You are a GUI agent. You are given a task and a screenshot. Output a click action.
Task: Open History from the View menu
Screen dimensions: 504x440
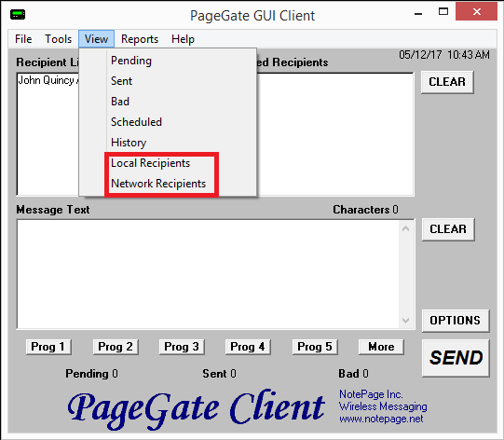coord(168,143)
